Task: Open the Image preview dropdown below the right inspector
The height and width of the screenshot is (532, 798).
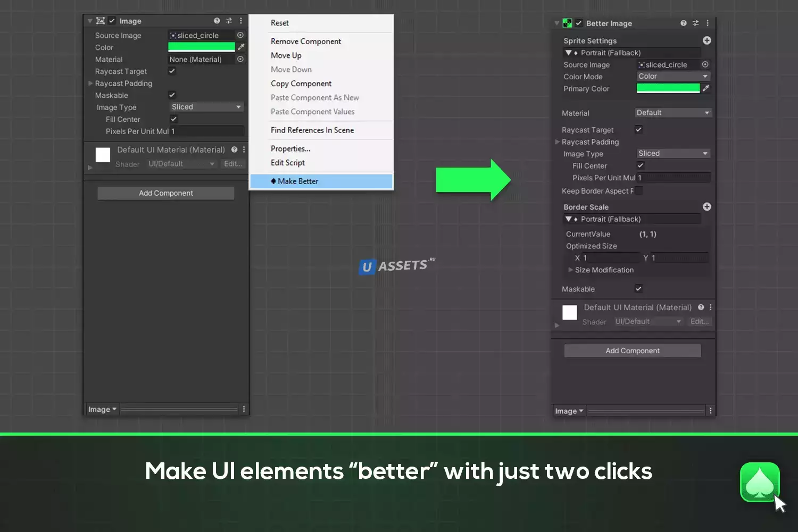Action: pyautogui.click(x=569, y=411)
